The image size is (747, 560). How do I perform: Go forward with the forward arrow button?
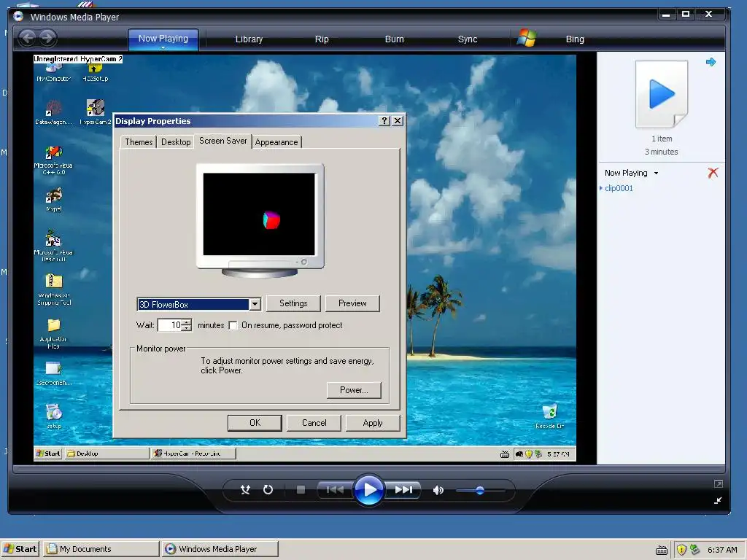coord(47,38)
